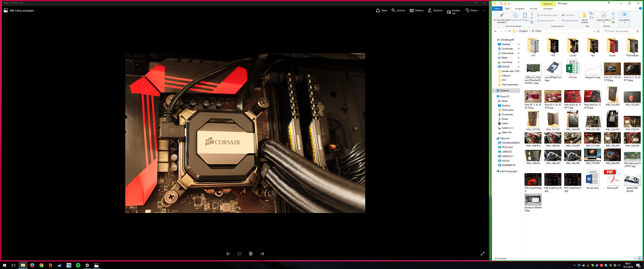This screenshot has width=644, height=269.
Task: Open the Löschen dropdown in the ribbon
Action: coord(568,15)
